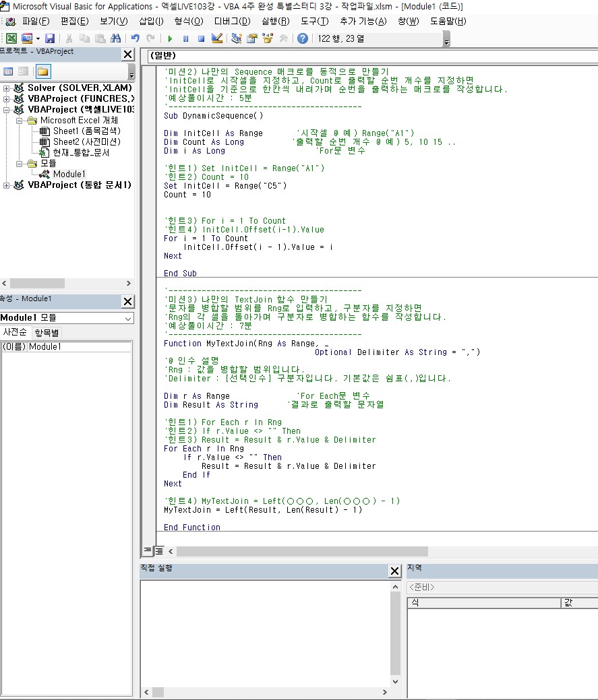Open the Properties Window toolbar icon

pyautogui.click(x=252, y=39)
